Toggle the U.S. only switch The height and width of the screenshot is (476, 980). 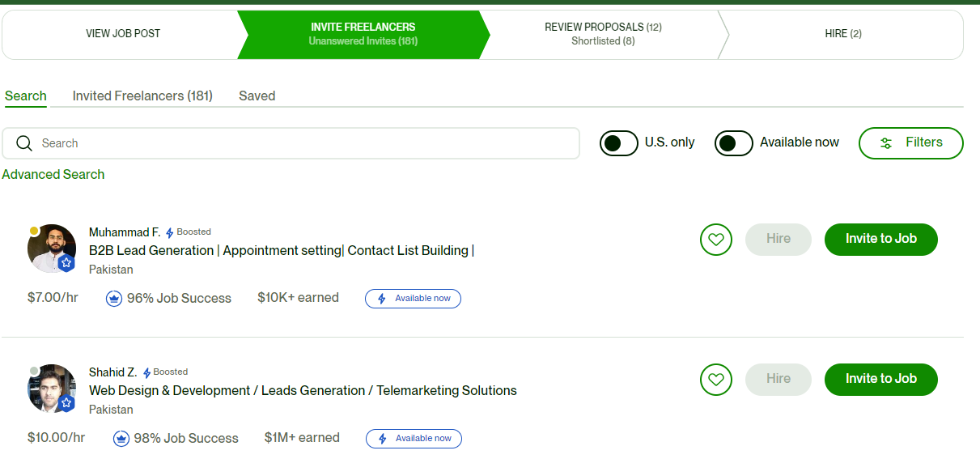pyautogui.click(x=619, y=143)
